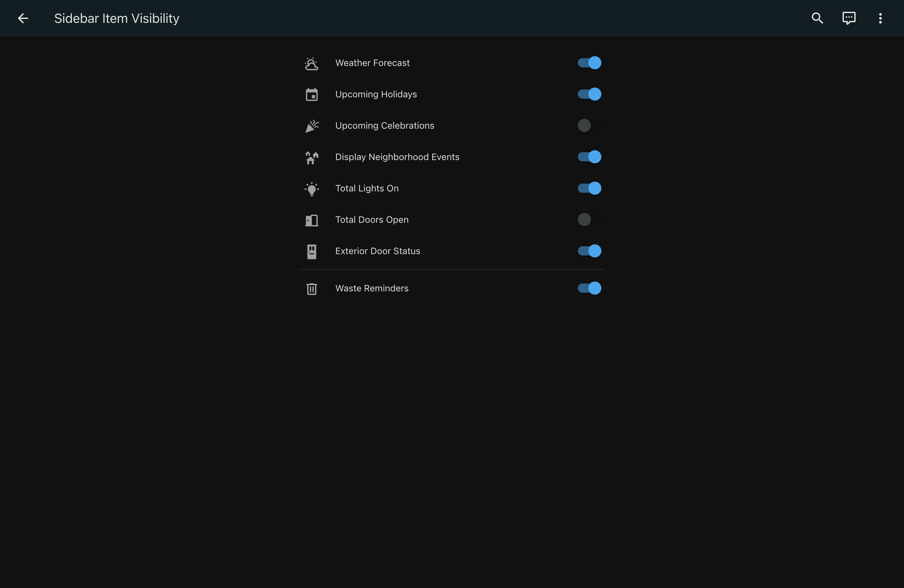
Task: Click the Weather Forecast cloud icon
Action: (x=311, y=63)
